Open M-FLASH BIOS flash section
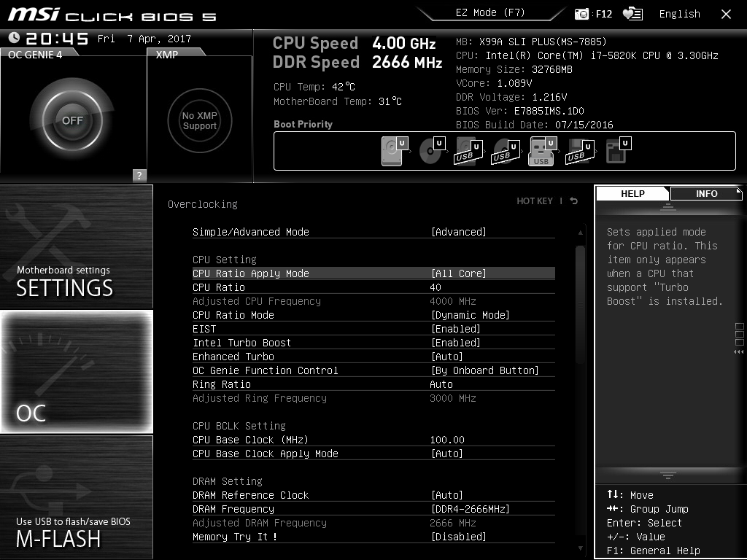This screenshot has height=560, width=747. tap(76, 497)
